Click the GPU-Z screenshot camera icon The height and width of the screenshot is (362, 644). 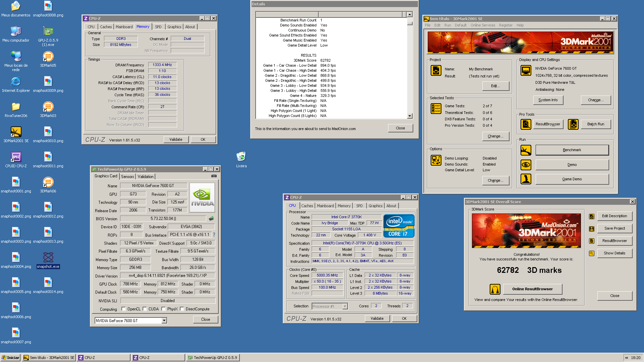[x=214, y=176]
